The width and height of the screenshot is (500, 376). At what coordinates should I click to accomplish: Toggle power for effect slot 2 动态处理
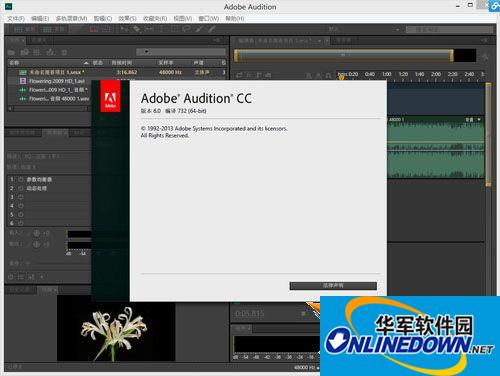tap(21, 188)
